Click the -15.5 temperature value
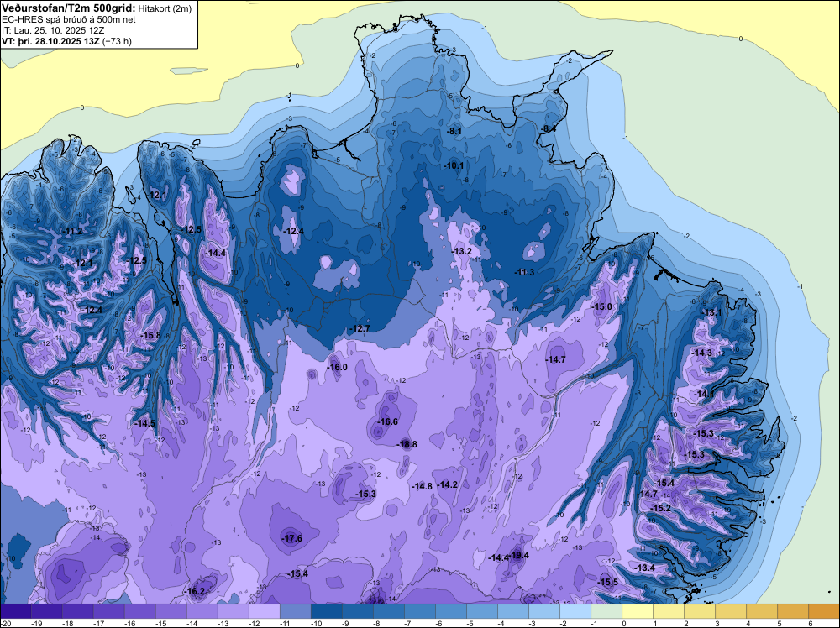The image size is (840, 628). 607,583
